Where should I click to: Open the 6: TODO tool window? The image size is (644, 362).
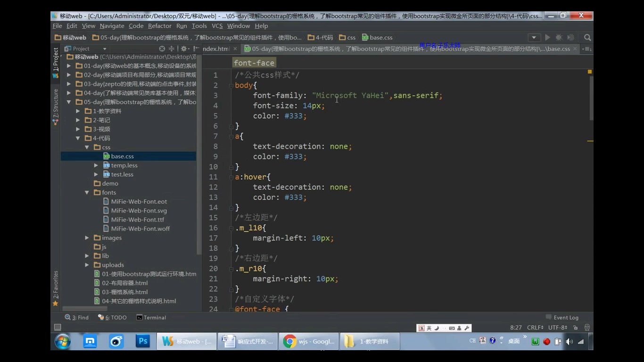coord(112,318)
